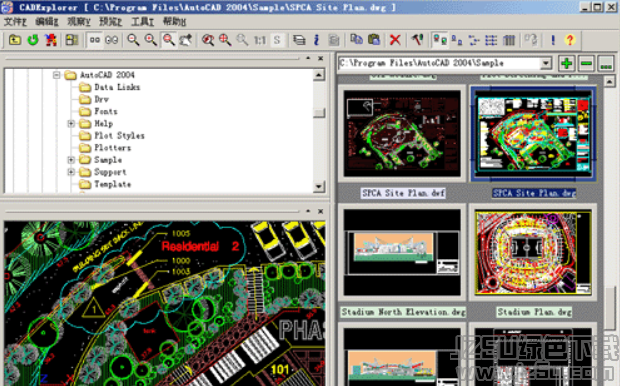
Task: Click the grayed print/page icon
Action: click(x=334, y=40)
